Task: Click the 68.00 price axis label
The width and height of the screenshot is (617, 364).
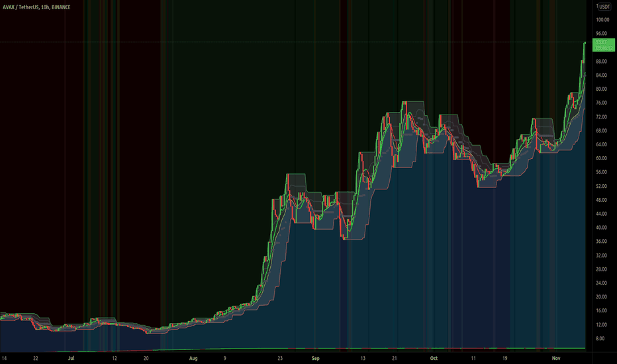Action: (601, 130)
